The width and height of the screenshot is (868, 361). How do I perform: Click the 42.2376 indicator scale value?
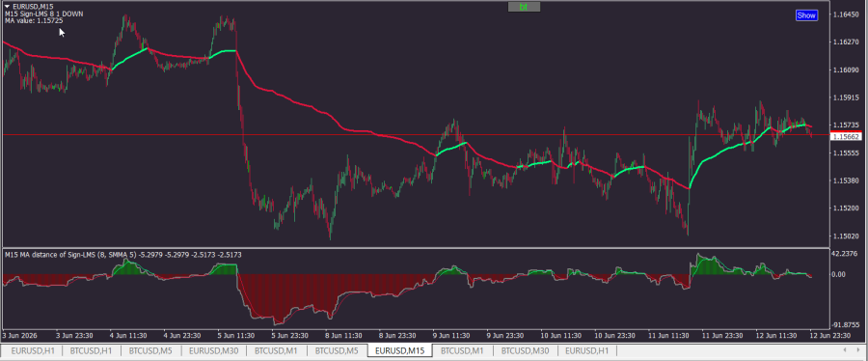tap(845, 254)
